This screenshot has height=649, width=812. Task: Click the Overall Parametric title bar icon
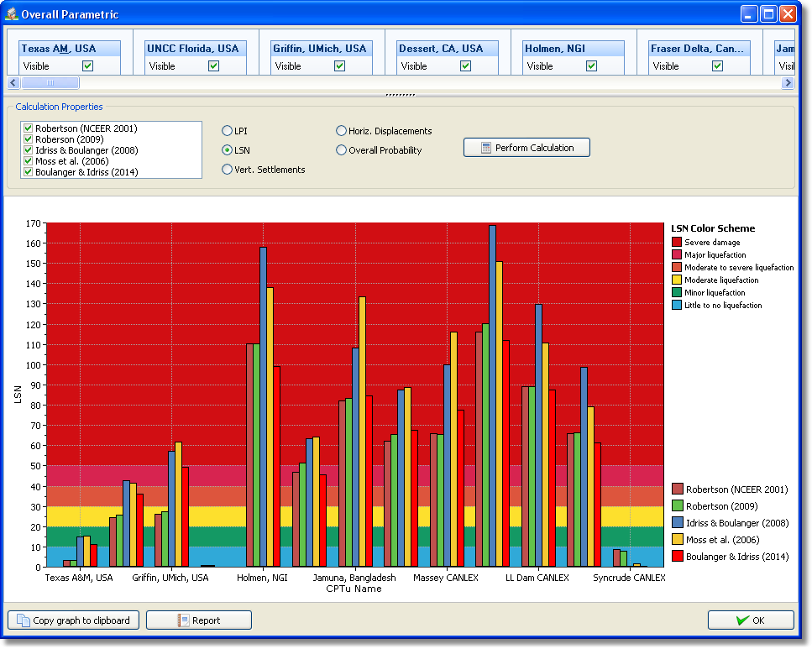[12, 14]
